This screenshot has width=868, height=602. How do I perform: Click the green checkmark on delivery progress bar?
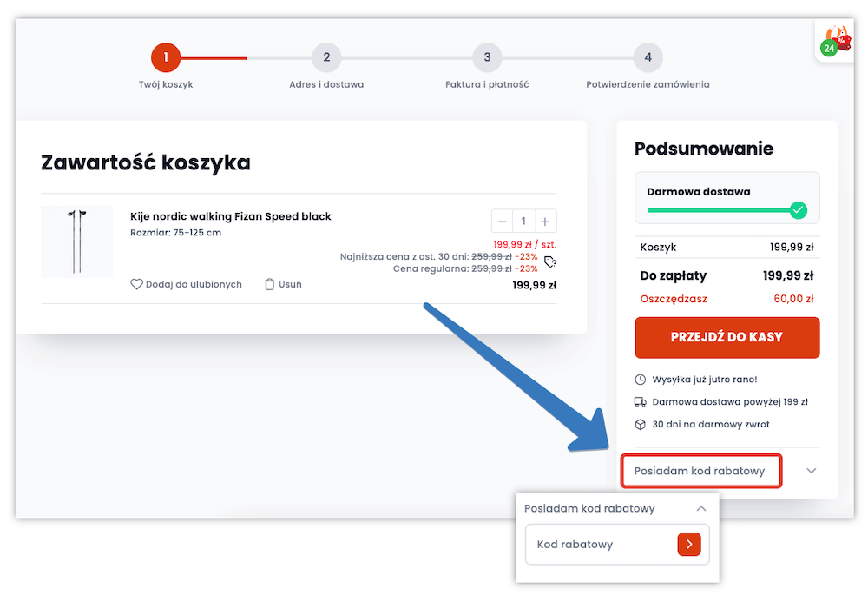pos(798,209)
